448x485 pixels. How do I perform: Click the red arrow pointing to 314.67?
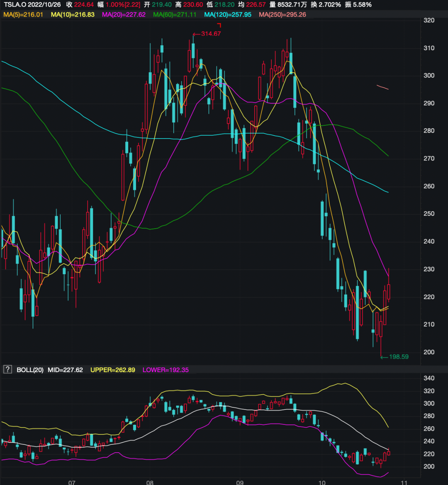[x=196, y=34]
